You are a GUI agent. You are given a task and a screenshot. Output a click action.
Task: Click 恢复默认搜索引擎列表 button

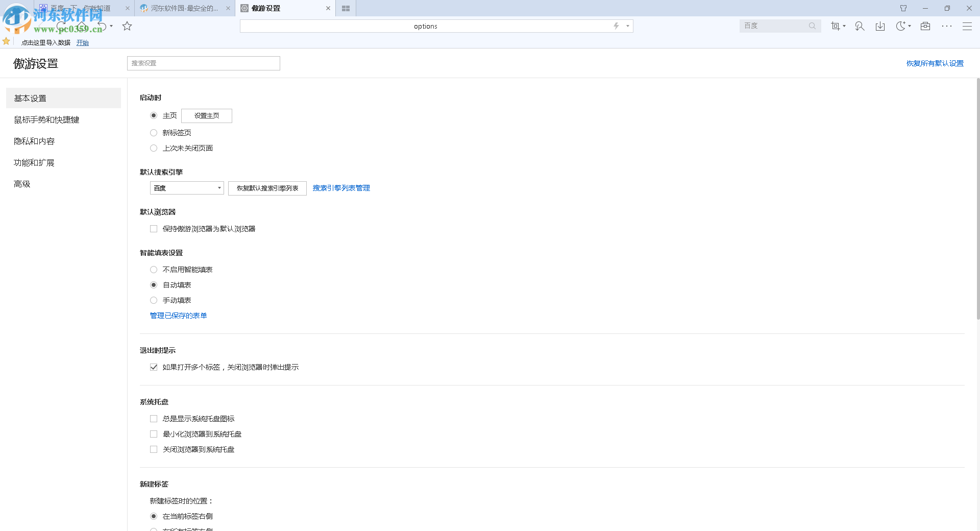point(267,188)
